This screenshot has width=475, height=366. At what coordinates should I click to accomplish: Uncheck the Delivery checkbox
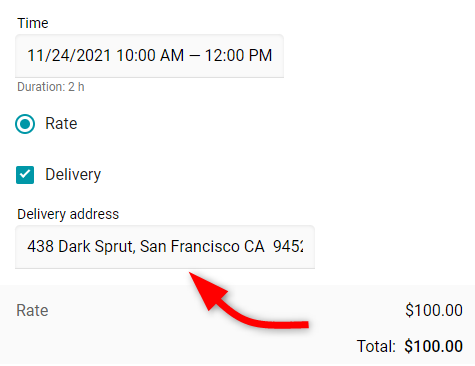(25, 175)
